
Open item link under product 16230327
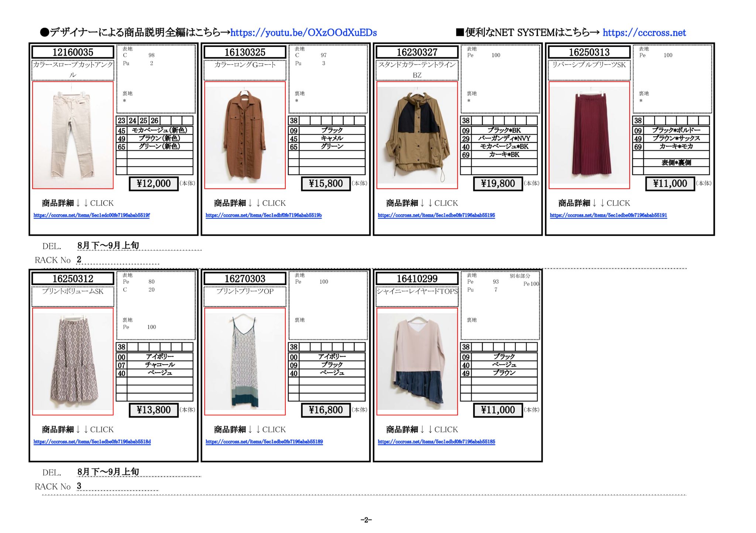pyautogui.click(x=436, y=215)
